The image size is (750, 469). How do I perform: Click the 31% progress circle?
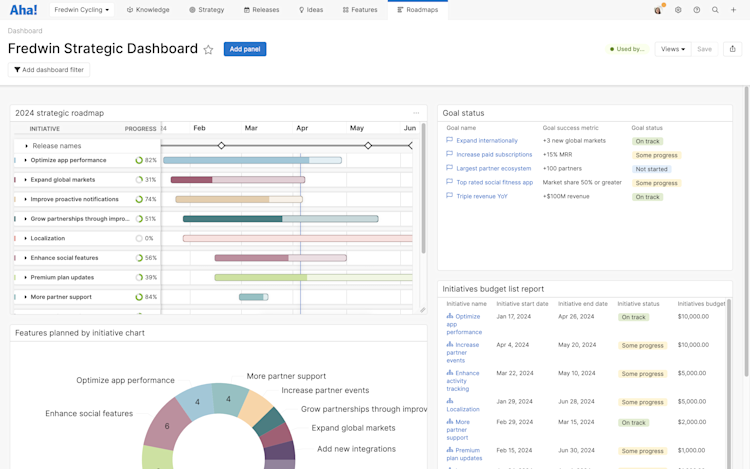(x=139, y=180)
